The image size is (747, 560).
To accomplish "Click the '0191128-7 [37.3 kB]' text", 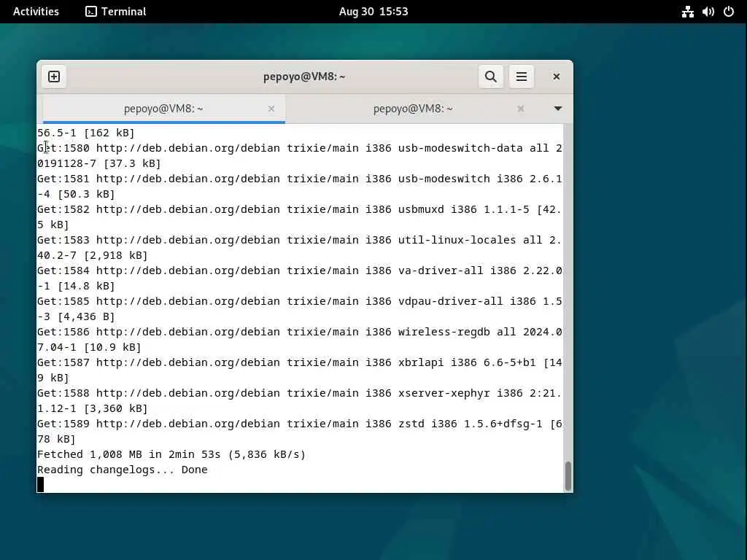I will [99, 163].
